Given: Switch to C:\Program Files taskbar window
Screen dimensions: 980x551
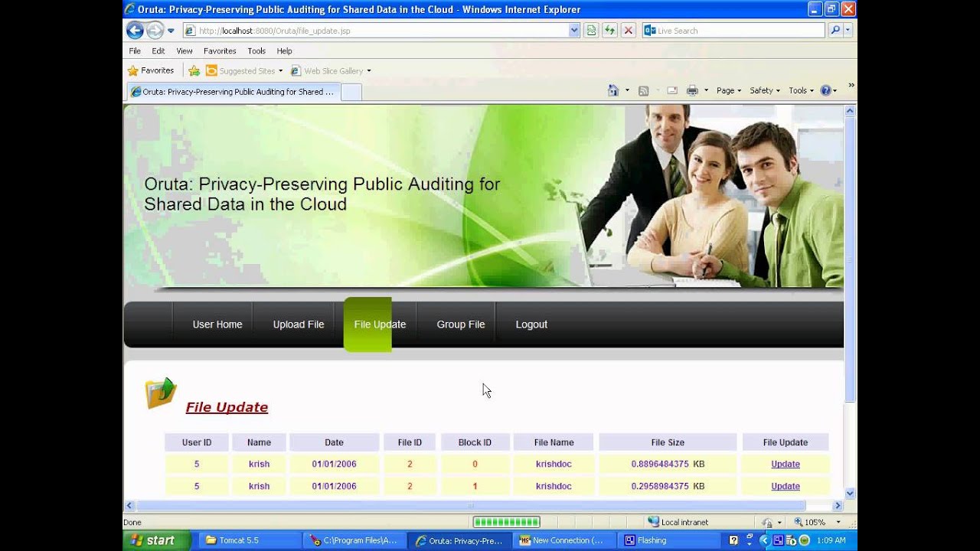Looking at the screenshot, I should [354, 540].
